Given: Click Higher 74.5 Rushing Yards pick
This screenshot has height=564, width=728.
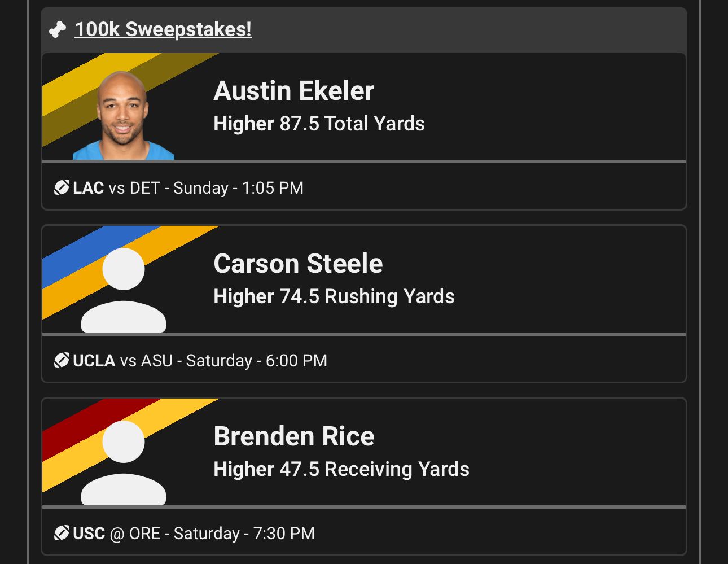Looking at the screenshot, I should coord(334,296).
